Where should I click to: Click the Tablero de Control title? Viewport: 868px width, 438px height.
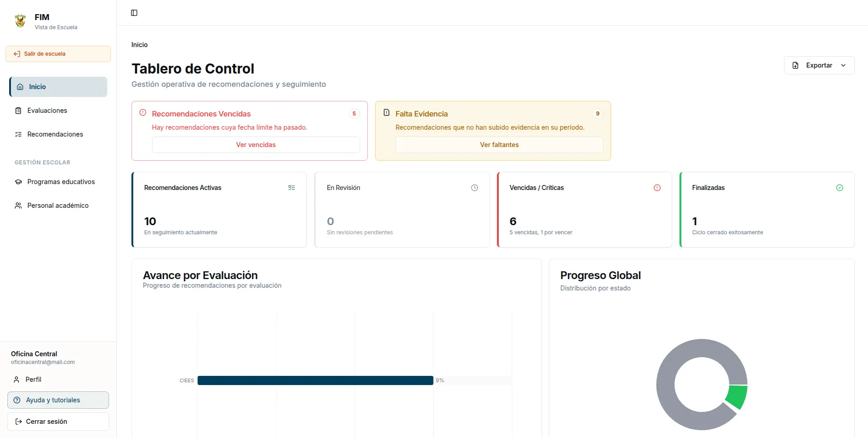193,69
